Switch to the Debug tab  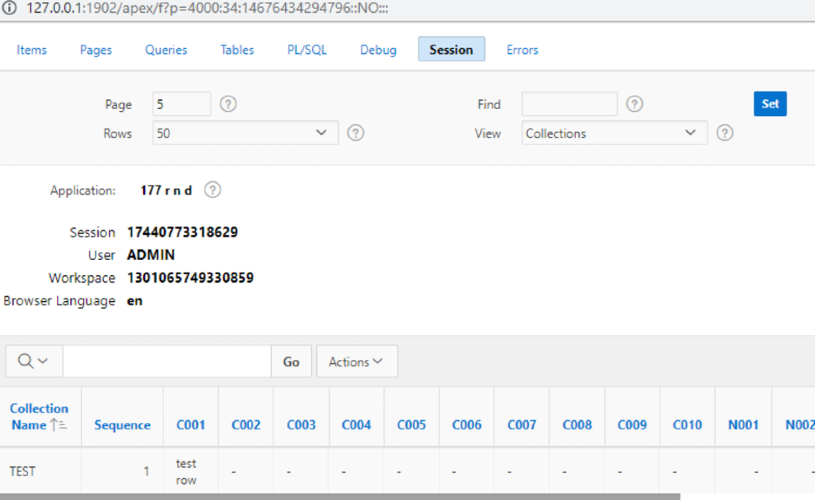tap(378, 50)
